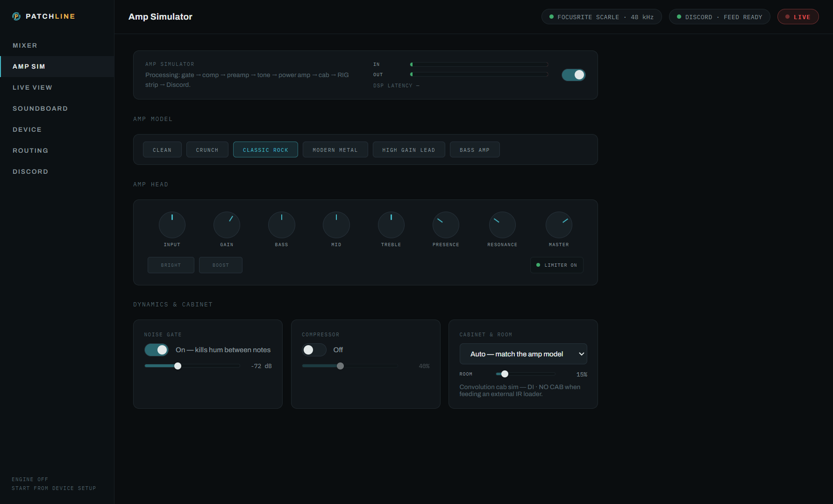833x504 pixels.
Task: Click the Compressor 40% value
Action: tap(424, 366)
